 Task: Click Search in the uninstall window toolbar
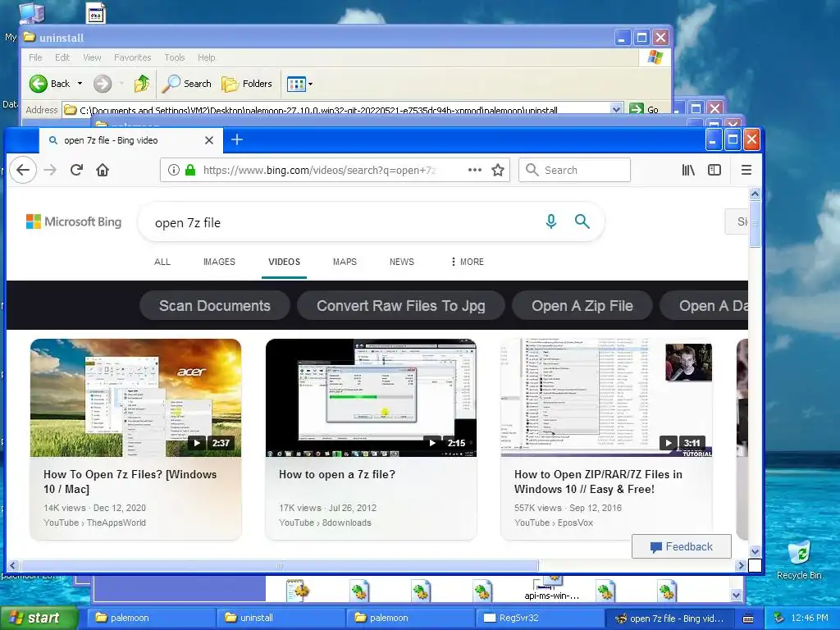coord(187,84)
